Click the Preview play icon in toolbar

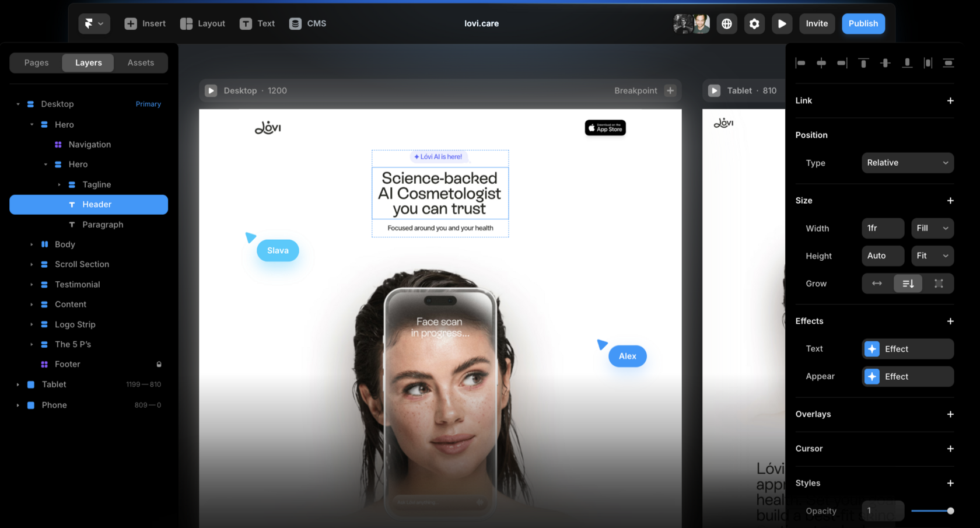pos(782,23)
